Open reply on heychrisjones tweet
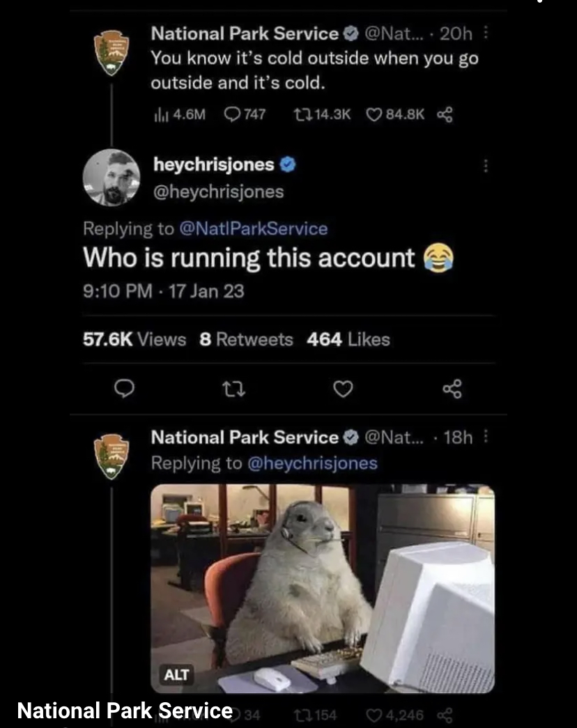The width and height of the screenshot is (577, 728). click(x=124, y=389)
